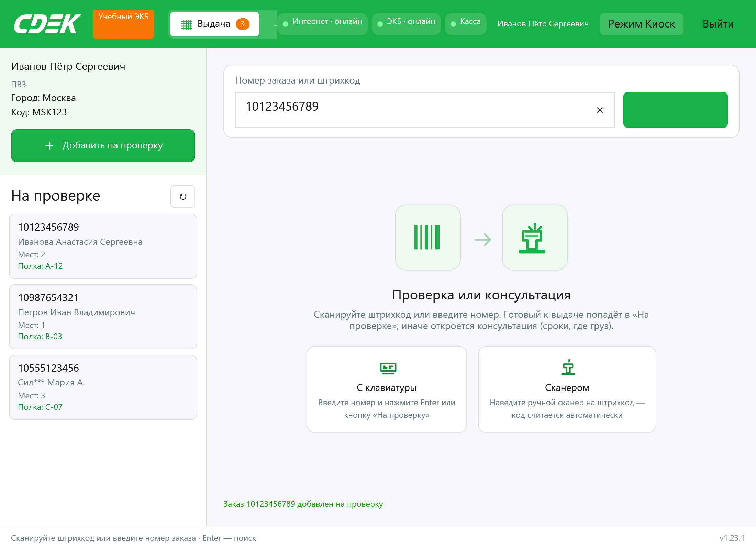This screenshot has height=550, width=756.
Task: Click the status bar hint about Enter — поиск
Action: coord(133,538)
